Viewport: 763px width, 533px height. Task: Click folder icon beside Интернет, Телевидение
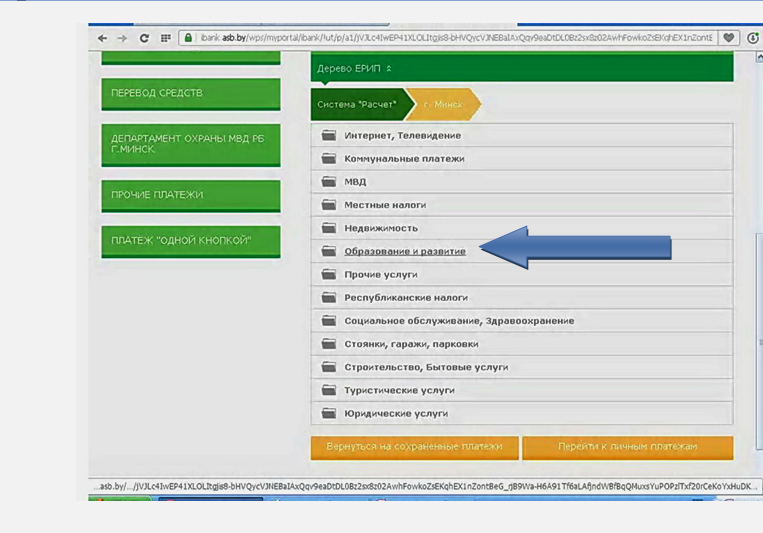pyautogui.click(x=328, y=135)
